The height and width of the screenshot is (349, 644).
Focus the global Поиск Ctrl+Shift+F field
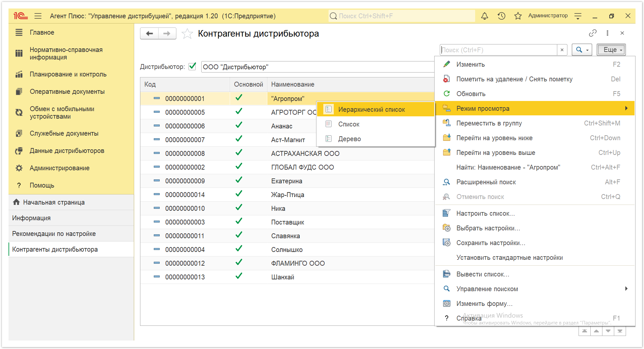pos(402,16)
